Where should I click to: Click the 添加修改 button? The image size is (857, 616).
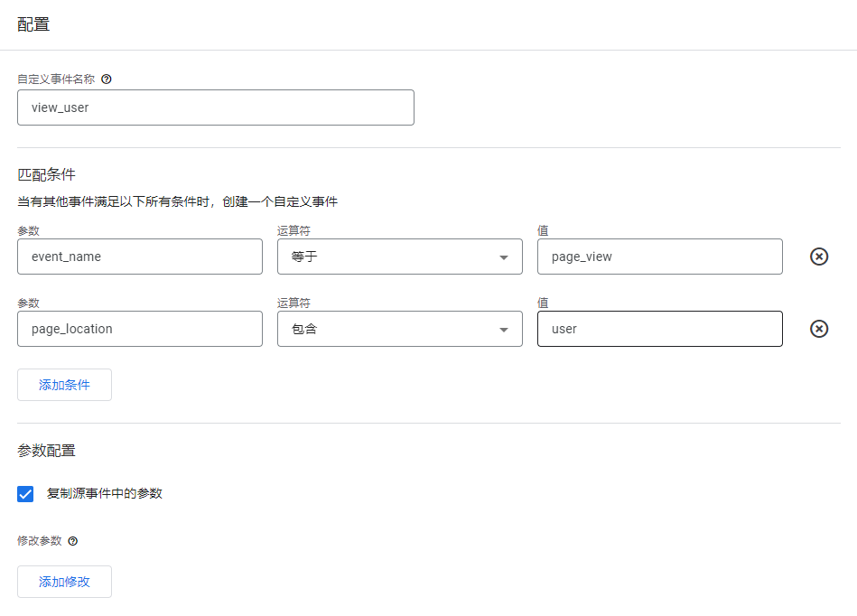click(x=63, y=582)
